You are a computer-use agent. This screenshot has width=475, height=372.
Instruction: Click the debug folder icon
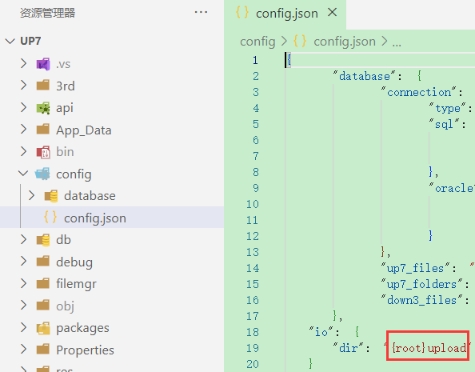43,261
